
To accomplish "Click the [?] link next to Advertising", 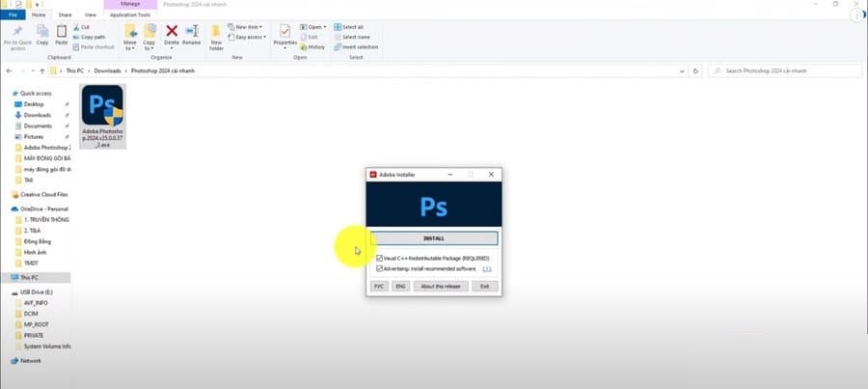I will (487, 268).
